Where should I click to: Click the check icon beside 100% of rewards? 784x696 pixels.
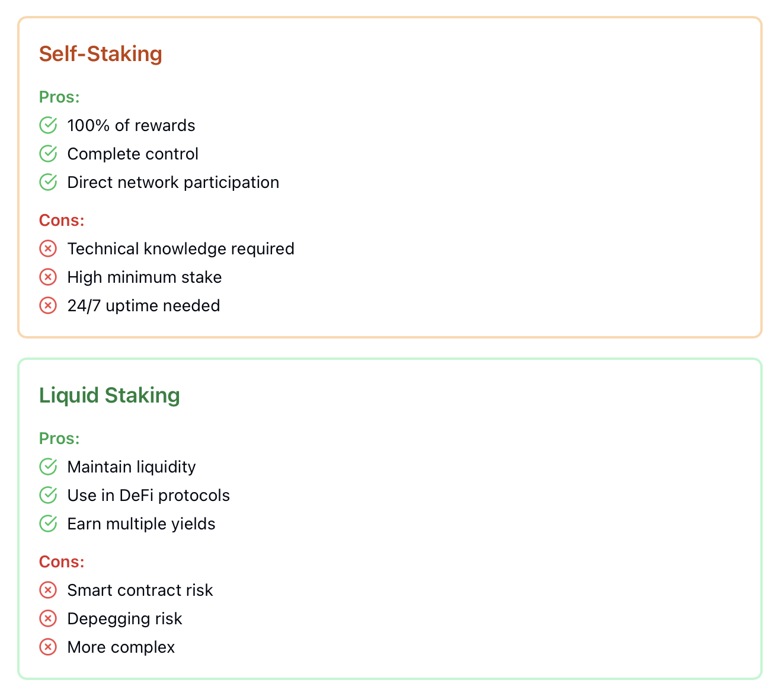point(48,125)
